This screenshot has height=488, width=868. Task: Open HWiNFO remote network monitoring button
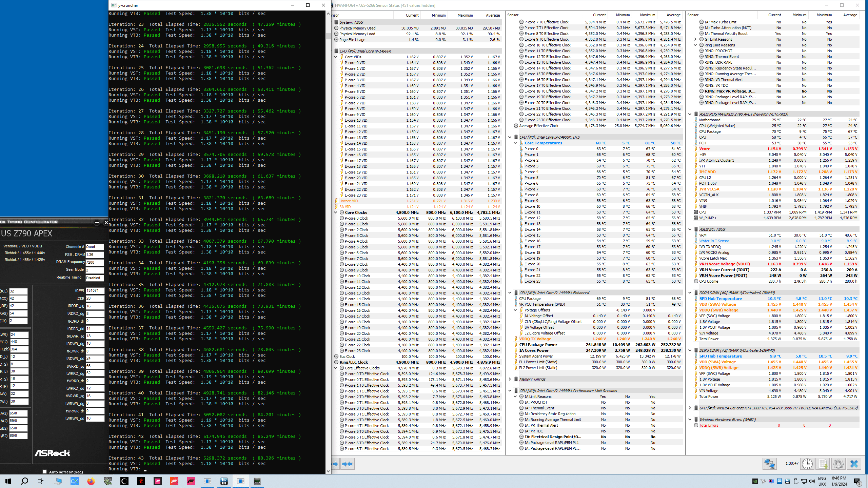tap(769, 464)
